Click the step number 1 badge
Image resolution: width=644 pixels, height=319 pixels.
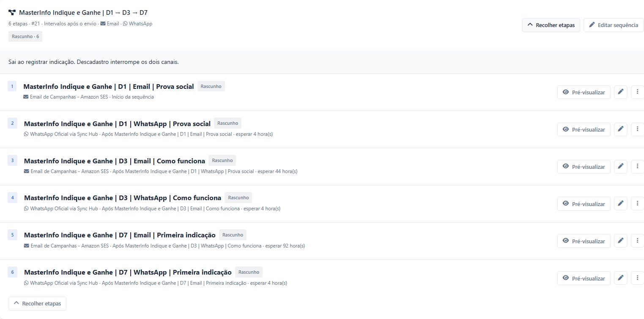[12, 86]
